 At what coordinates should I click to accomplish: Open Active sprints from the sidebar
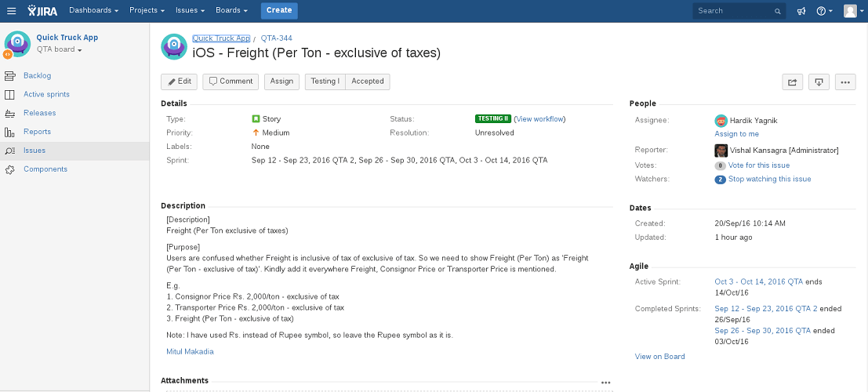coord(46,95)
